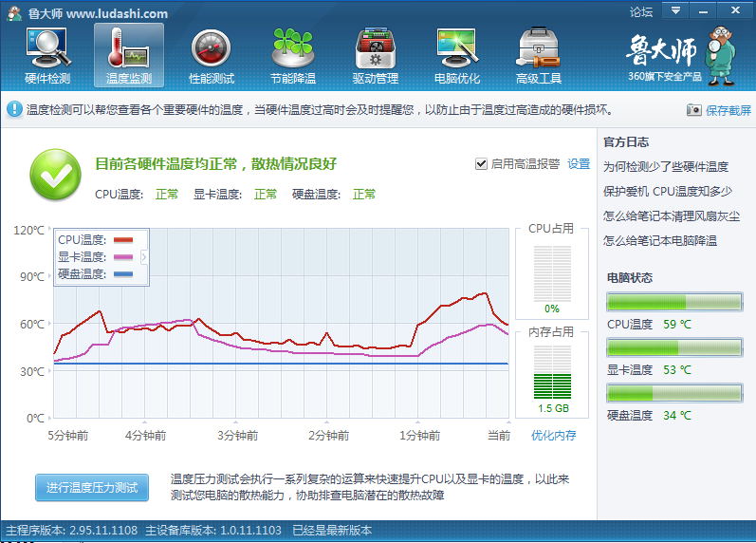Click 优化内存 optimize memory link
Viewport: 756px width, 543px height.
[554, 436]
